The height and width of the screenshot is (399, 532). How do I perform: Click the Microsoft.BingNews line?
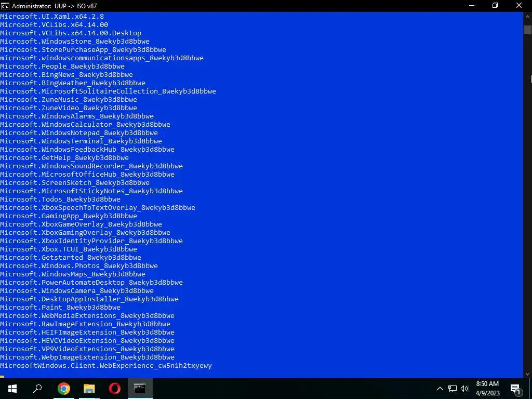click(66, 75)
